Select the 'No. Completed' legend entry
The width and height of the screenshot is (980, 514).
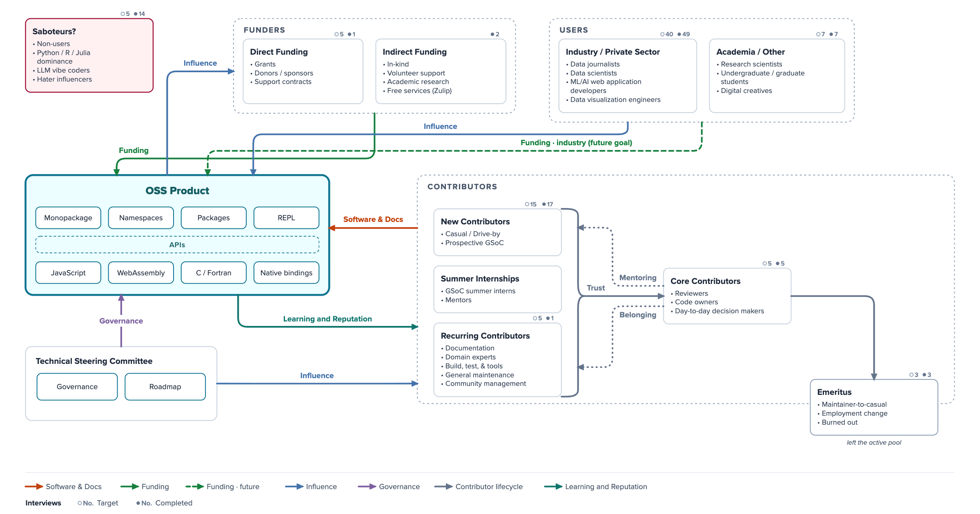(165, 503)
